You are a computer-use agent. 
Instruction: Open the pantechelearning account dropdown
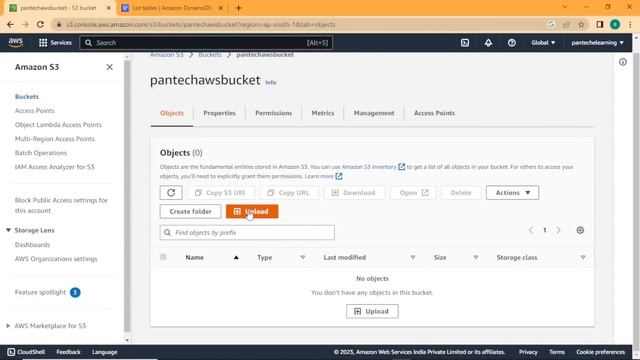pyautogui.click(x=598, y=42)
